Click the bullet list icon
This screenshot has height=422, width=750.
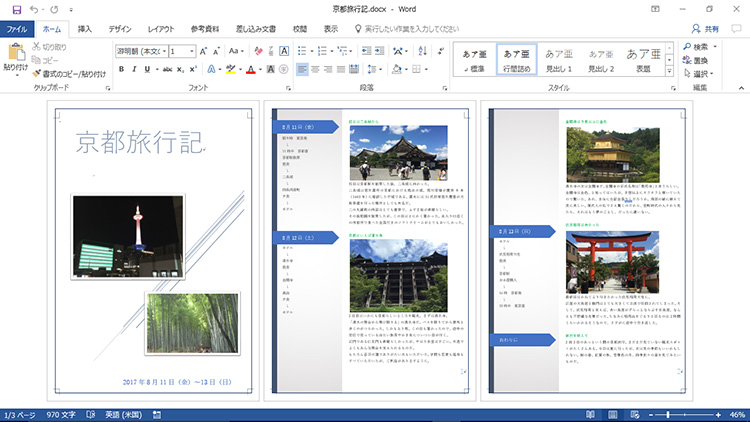click(303, 50)
